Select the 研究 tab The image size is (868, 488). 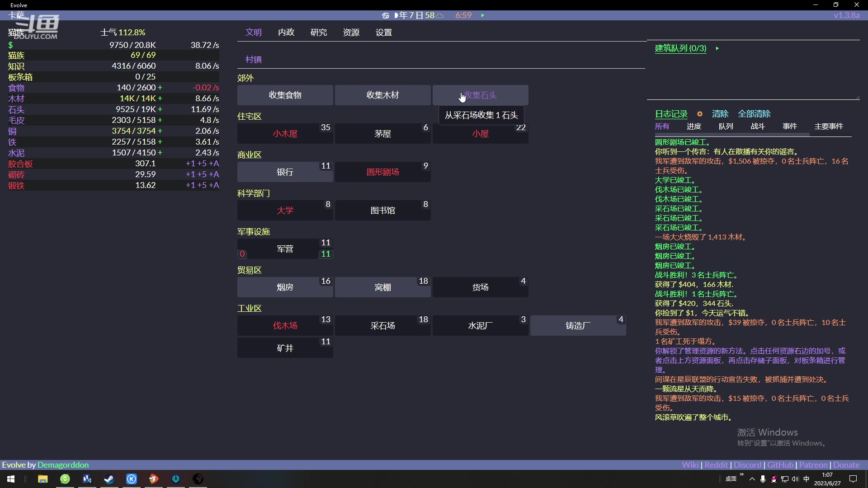pos(318,32)
